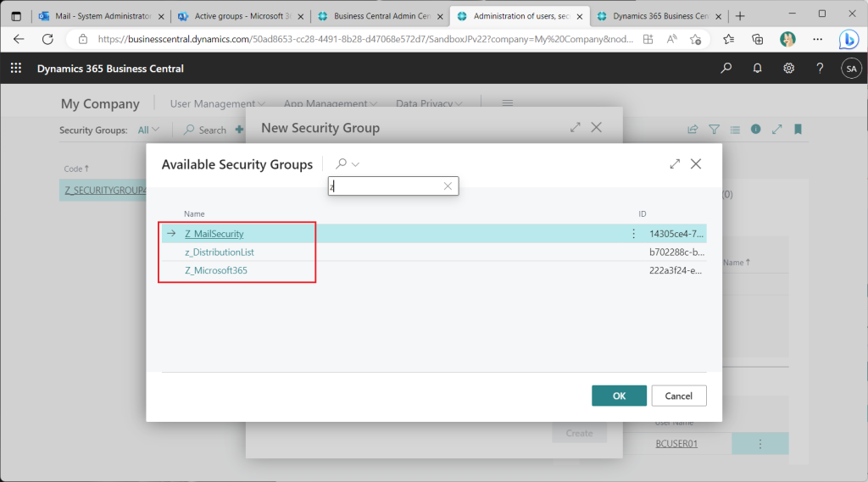Open the browser profile picture
Screen dimensions: 868x482
point(787,39)
